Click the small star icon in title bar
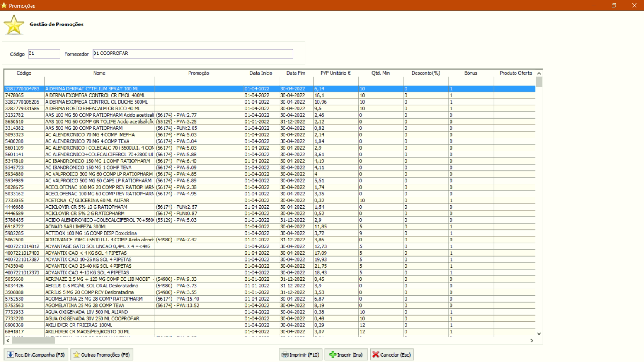Viewport: 644px width, 362px height. [x=4, y=5]
